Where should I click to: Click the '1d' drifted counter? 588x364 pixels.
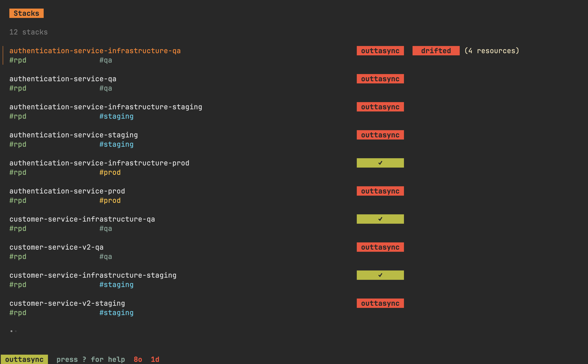(155, 360)
